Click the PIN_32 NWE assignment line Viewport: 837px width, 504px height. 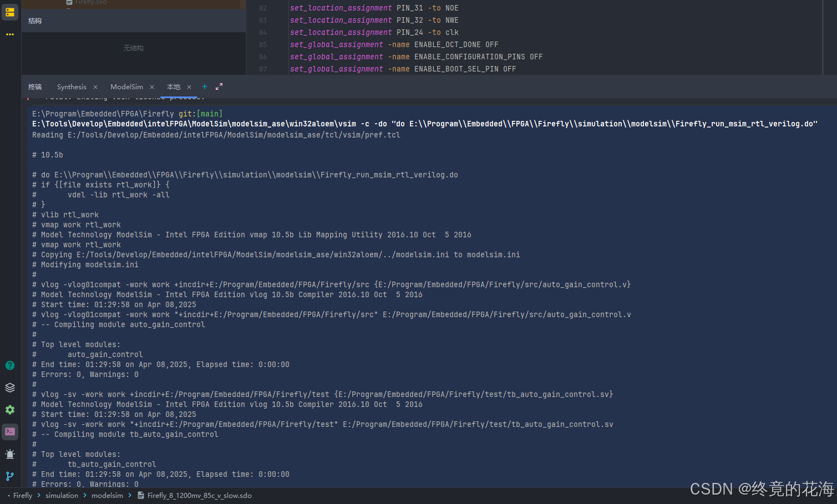374,21
